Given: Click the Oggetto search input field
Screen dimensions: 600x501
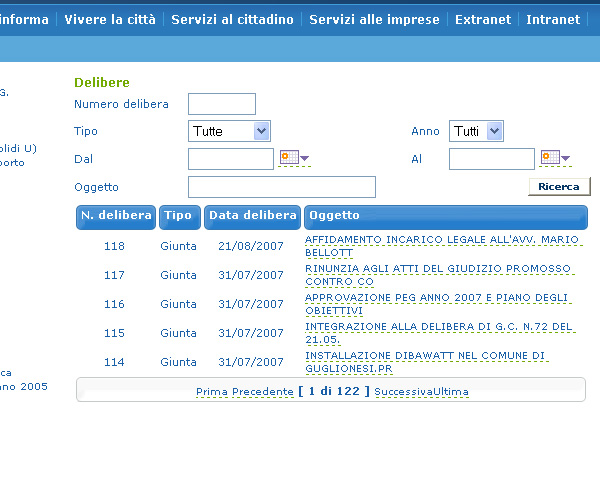Looking at the screenshot, I should [282, 187].
